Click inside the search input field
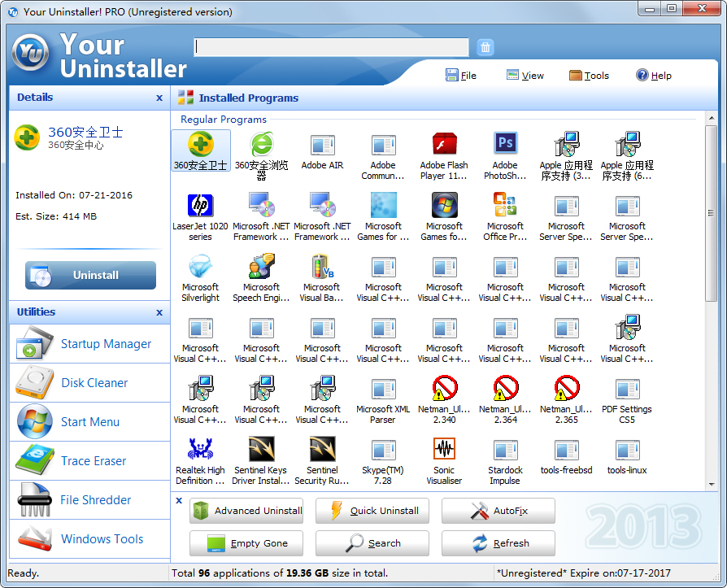The width and height of the screenshot is (727, 588). [332, 46]
